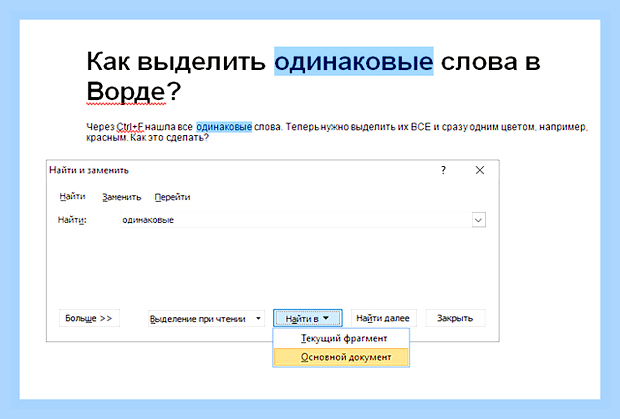Click the Ctrl+F text in the paragraph
This screenshot has width=620, height=419.
(130, 127)
